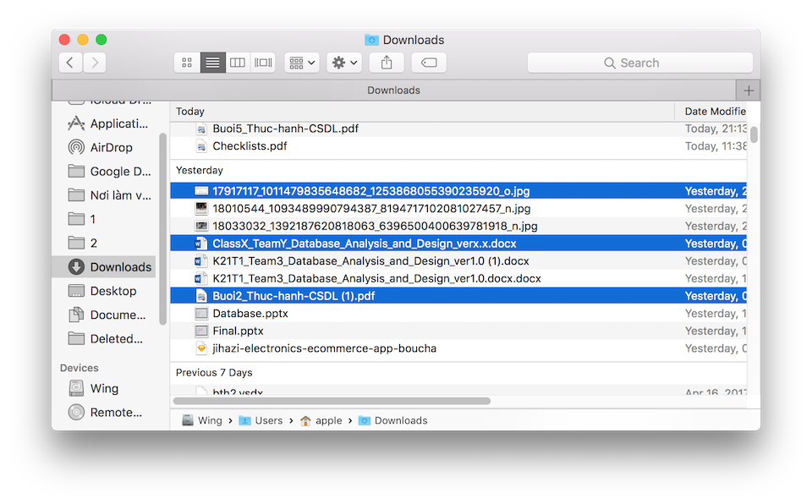Viewport: 812px width, 504px height.
Task: Open the Google Drive sidebar folder
Action: 109,172
